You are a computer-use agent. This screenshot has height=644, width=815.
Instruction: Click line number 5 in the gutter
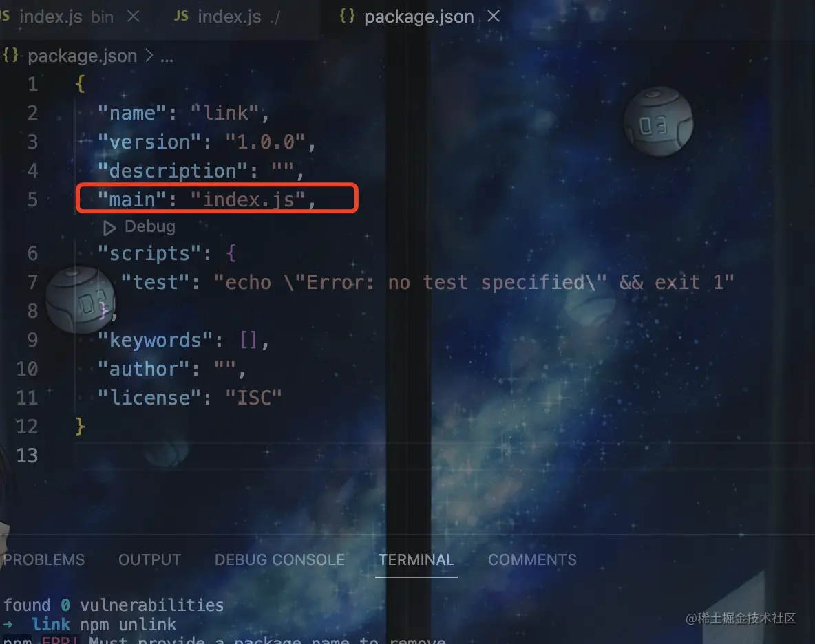[x=33, y=200]
